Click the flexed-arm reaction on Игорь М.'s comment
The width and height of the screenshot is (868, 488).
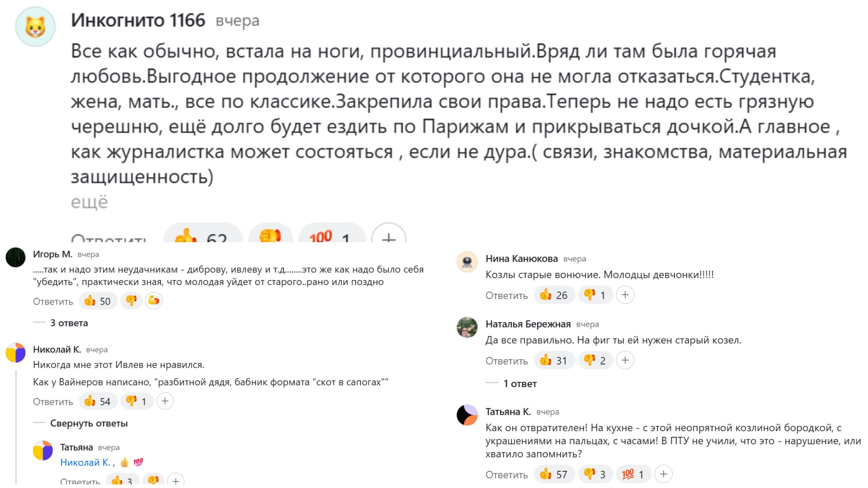154,301
